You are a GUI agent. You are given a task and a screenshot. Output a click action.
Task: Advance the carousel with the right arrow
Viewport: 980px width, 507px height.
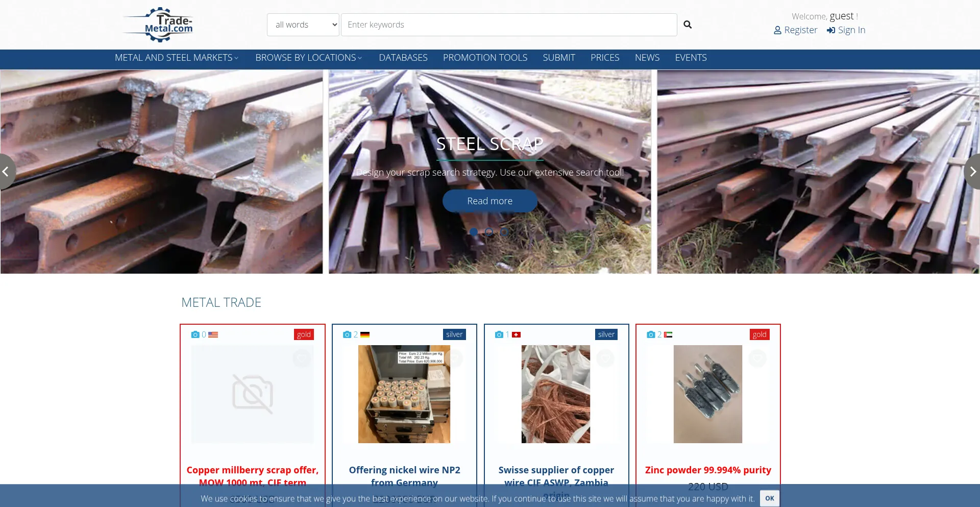973,172
